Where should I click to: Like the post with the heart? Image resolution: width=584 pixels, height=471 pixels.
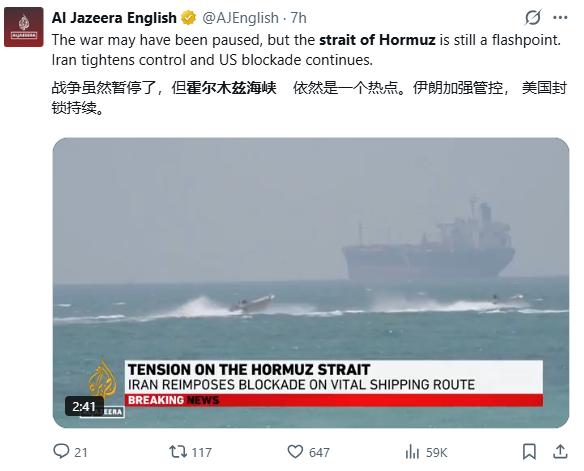[x=295, y=452]
